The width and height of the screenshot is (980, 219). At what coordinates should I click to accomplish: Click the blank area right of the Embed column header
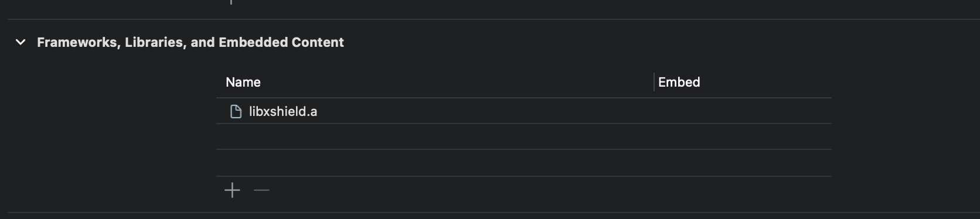click(x=906, y=82)
